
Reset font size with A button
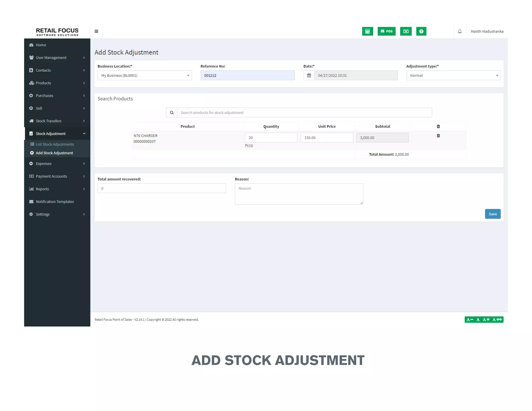click(478, 320)
